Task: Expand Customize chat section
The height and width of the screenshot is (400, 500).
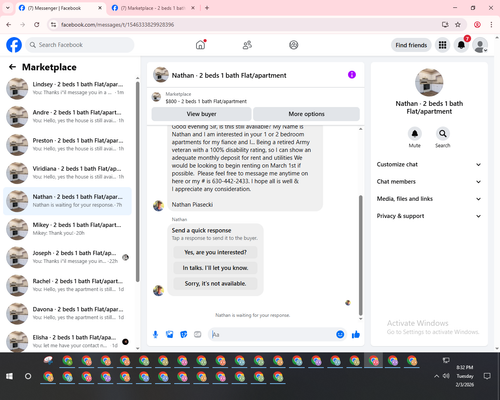Action: pyautogui.click(x=429, y=164)
